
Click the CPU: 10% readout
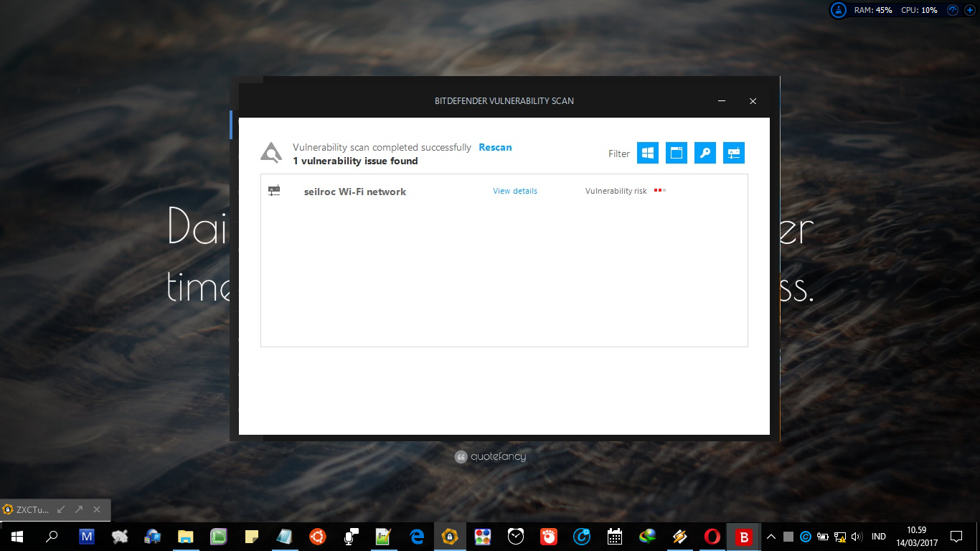pyautogui.click(x=919, y=10)
